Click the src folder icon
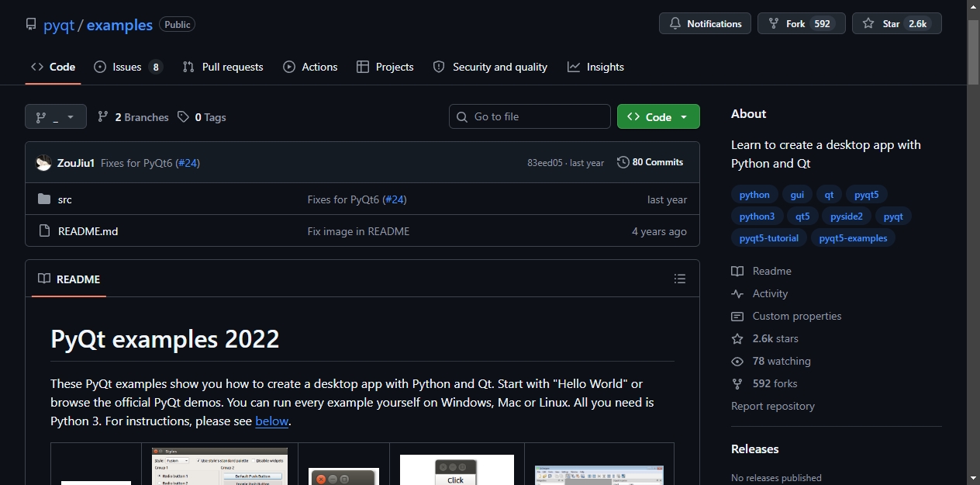 click(44, 199)
